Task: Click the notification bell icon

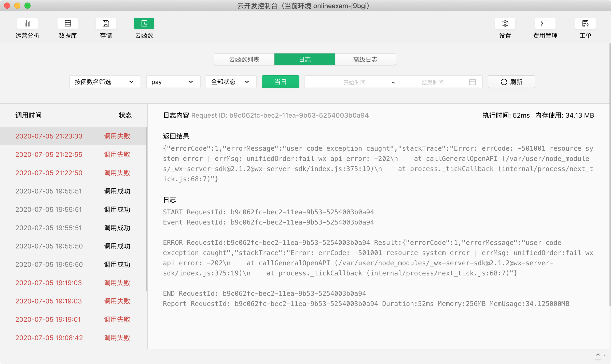Action: 598,357
